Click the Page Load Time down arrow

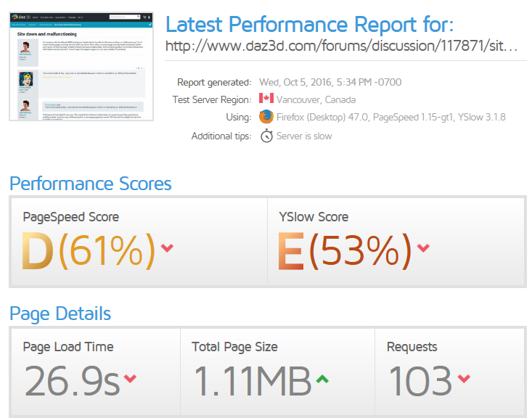[x=130, y=378]
